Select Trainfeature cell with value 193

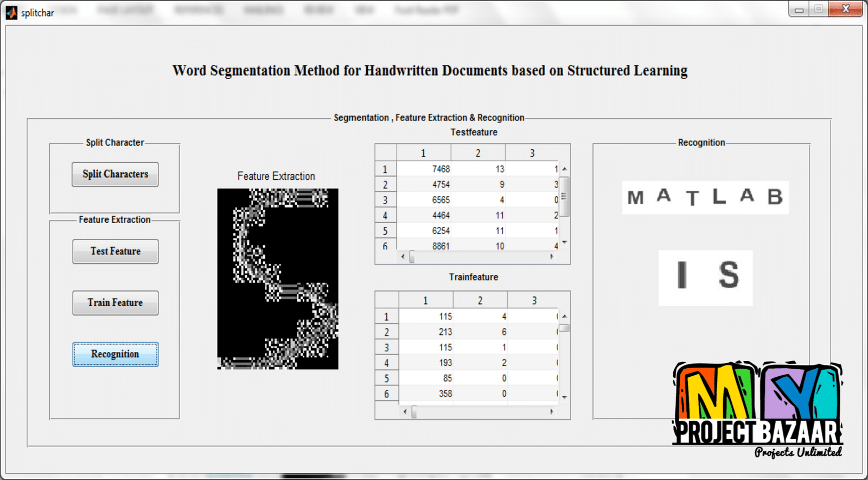426,363
